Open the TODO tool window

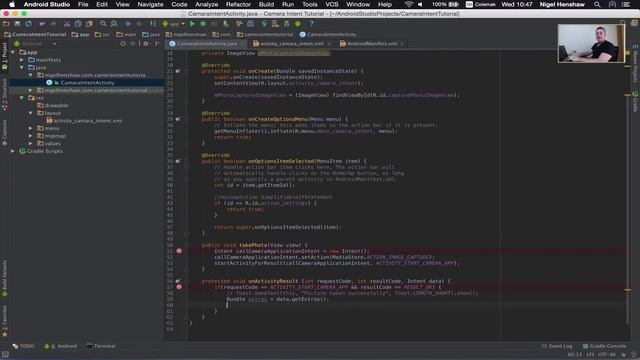pyautogui.click(x=24, y=346)
